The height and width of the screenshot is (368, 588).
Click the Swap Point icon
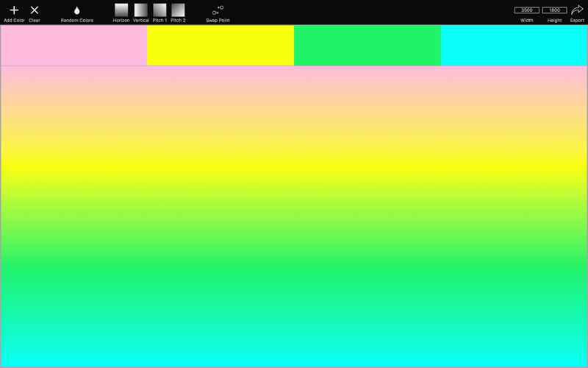(x=218, y=10)
